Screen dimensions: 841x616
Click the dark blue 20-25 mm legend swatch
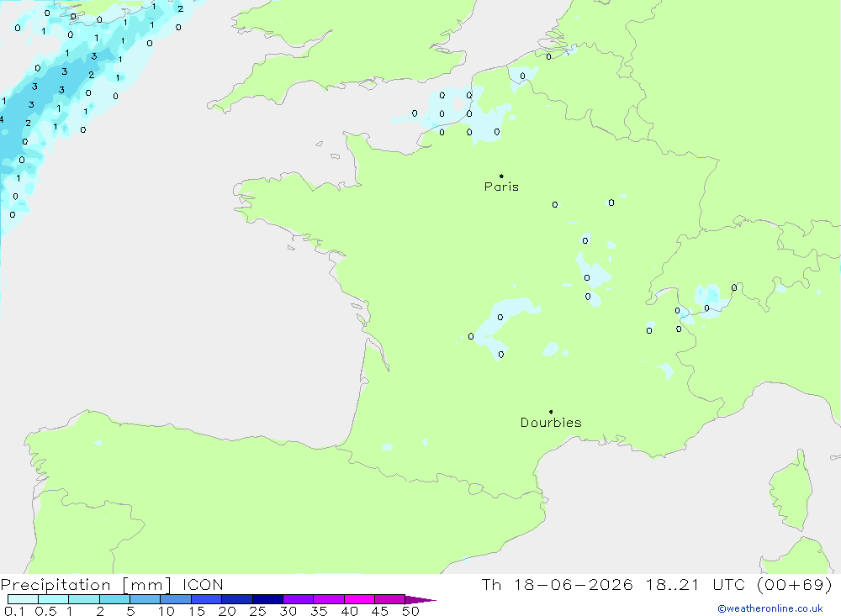237,599
